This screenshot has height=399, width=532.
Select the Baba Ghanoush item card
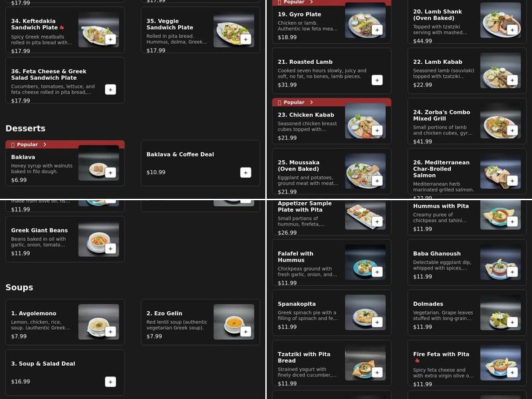pos(467,262)
